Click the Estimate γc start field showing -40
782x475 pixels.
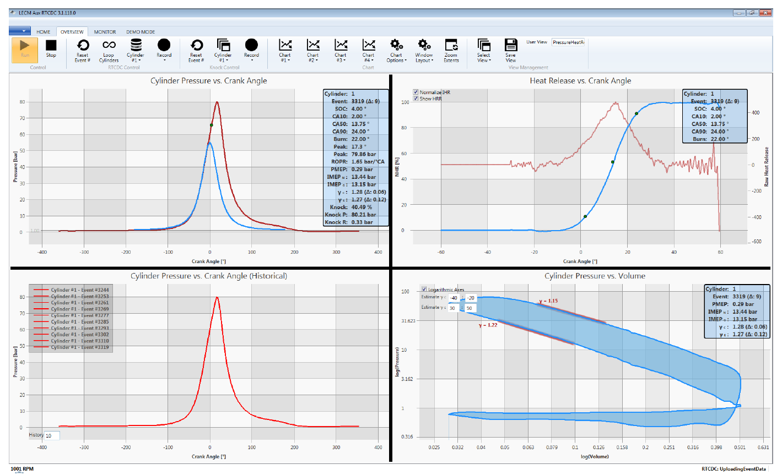click(x=453, y=298)
